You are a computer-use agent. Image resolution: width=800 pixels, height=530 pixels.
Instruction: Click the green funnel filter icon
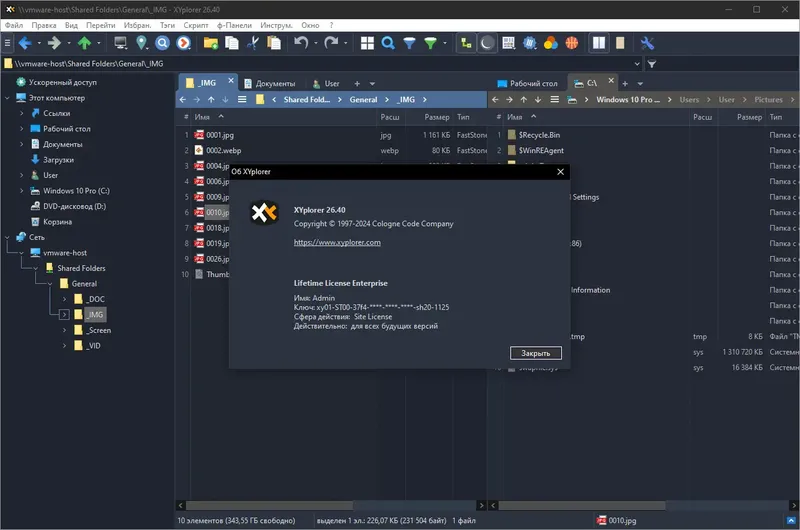click(431, 43)
